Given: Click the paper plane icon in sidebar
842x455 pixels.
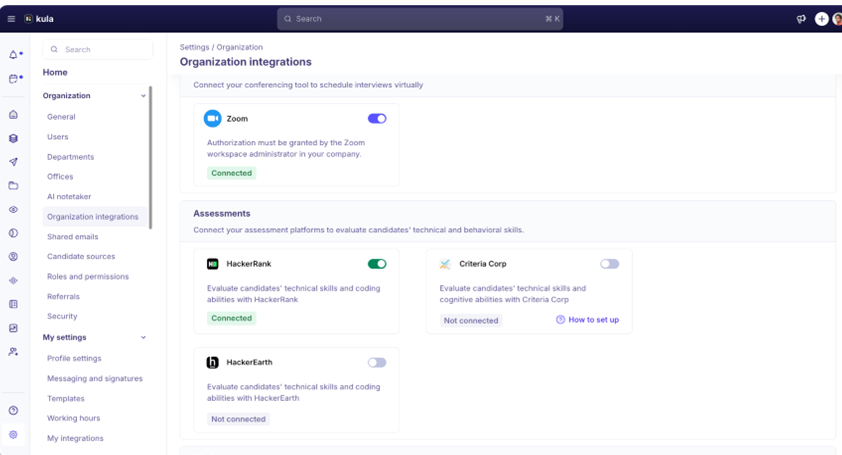Looking at the screenshot, I should [13, 162].
